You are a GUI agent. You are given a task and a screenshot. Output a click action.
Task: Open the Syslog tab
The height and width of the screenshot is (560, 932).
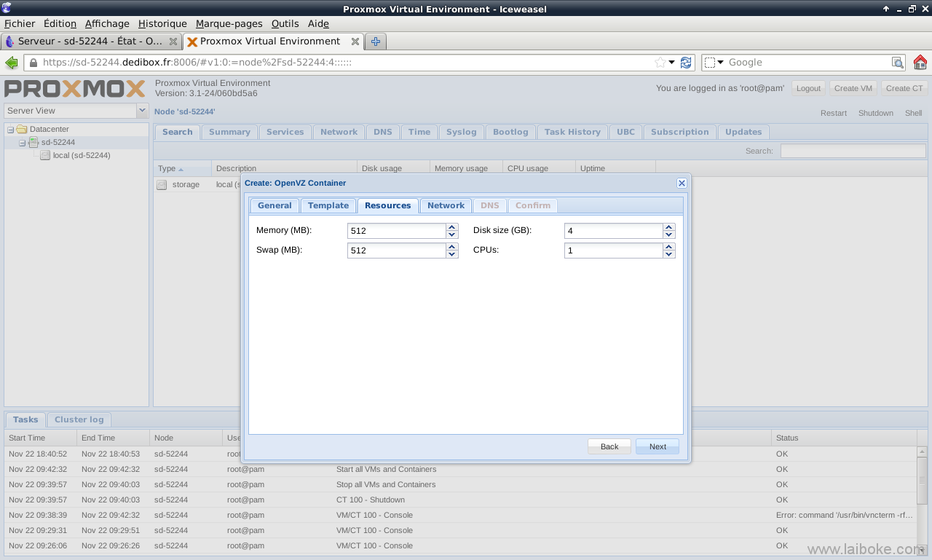pos(461,132)
